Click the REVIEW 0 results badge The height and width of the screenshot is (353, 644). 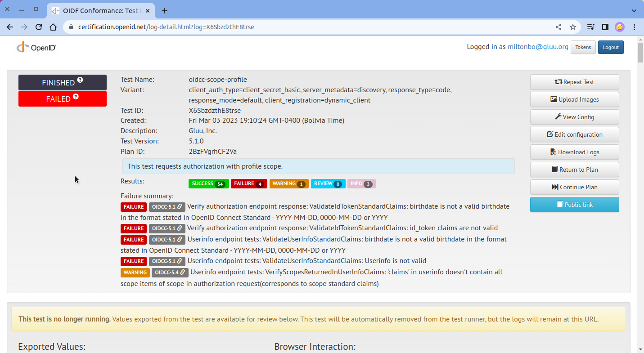[328, 183]
